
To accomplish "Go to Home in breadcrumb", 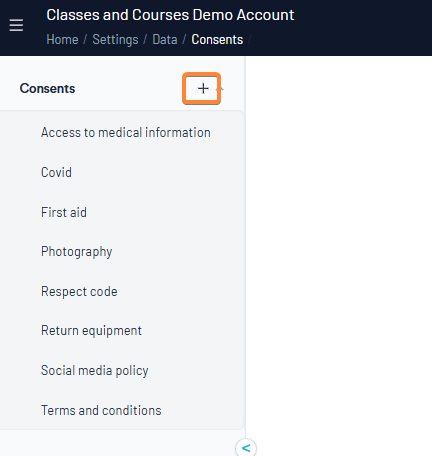I will click(x=62, y=39).
